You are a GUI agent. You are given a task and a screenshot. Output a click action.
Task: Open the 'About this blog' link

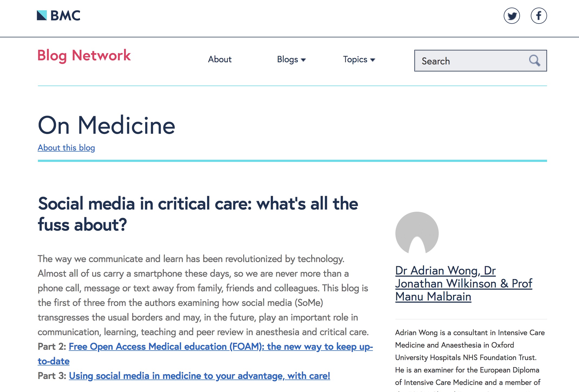tap(66, 148)
